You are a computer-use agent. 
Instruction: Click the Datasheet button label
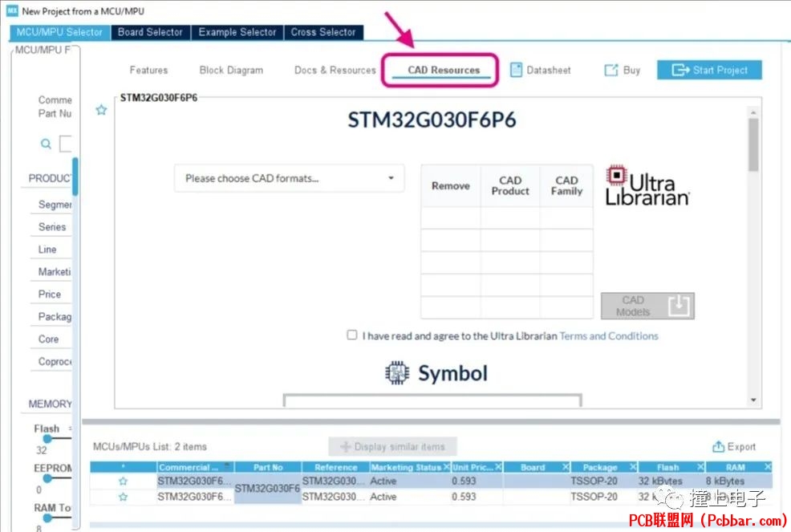click(549, 70)
